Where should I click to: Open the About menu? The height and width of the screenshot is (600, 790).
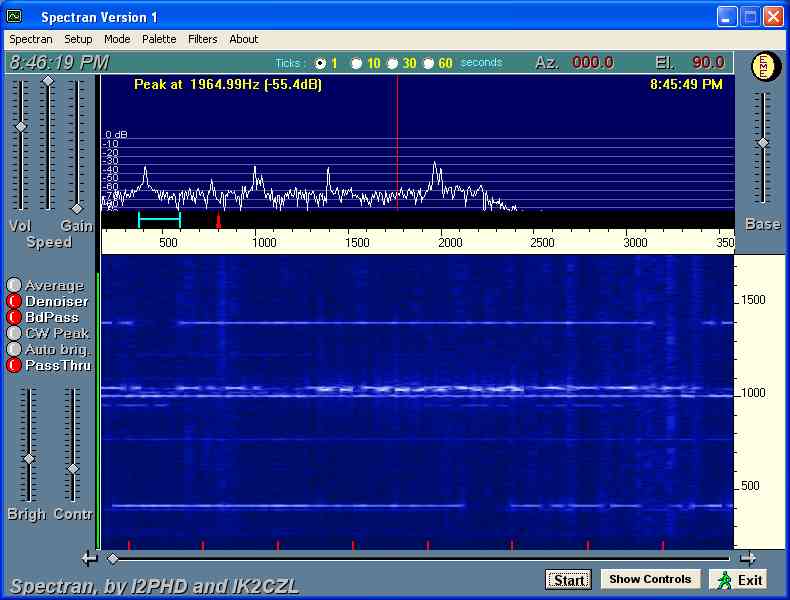coord(244,39)
